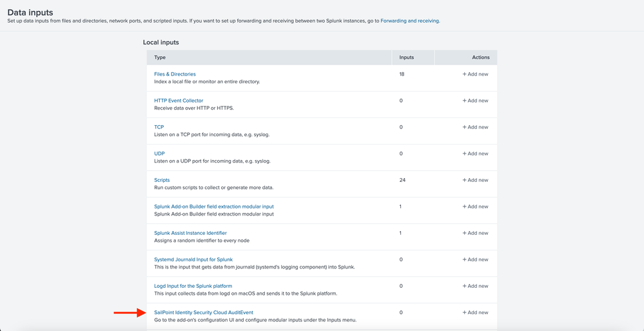Open HTTP Event Collector input type
This screenshot has width=644, height=331.
point(179,101)
